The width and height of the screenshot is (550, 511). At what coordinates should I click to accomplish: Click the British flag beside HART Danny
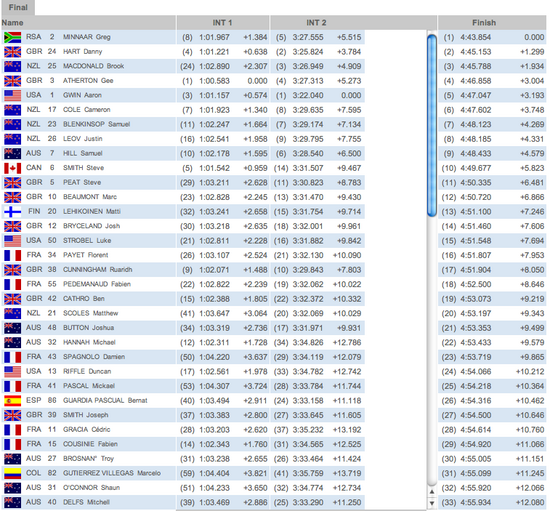click(12, 52)
